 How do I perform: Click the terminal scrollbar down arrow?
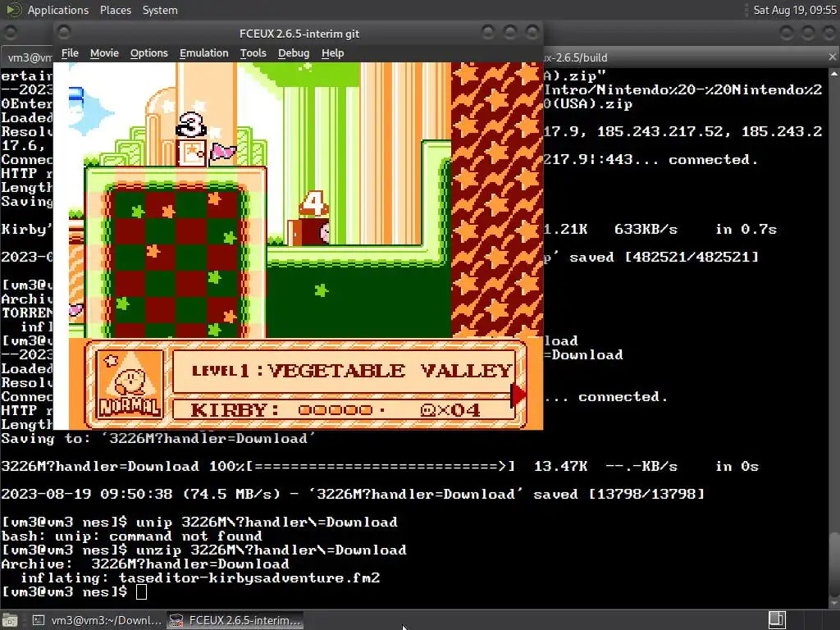tap(833, 603)
